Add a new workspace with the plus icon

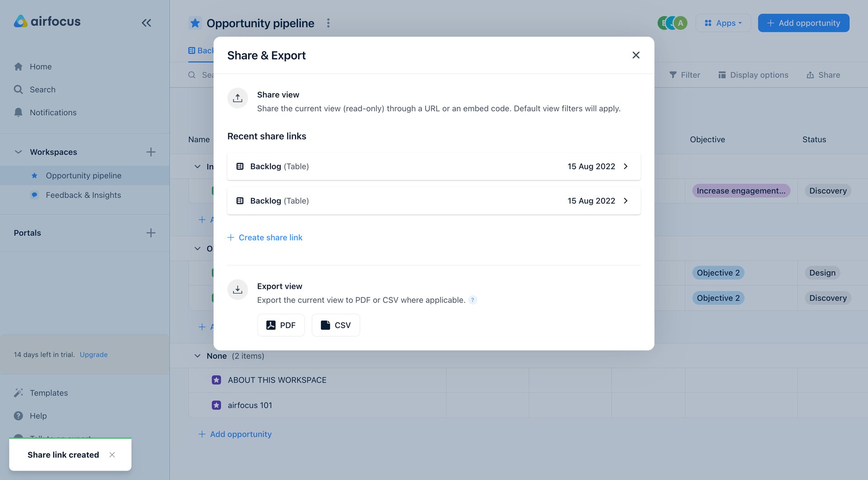(151, 152)
